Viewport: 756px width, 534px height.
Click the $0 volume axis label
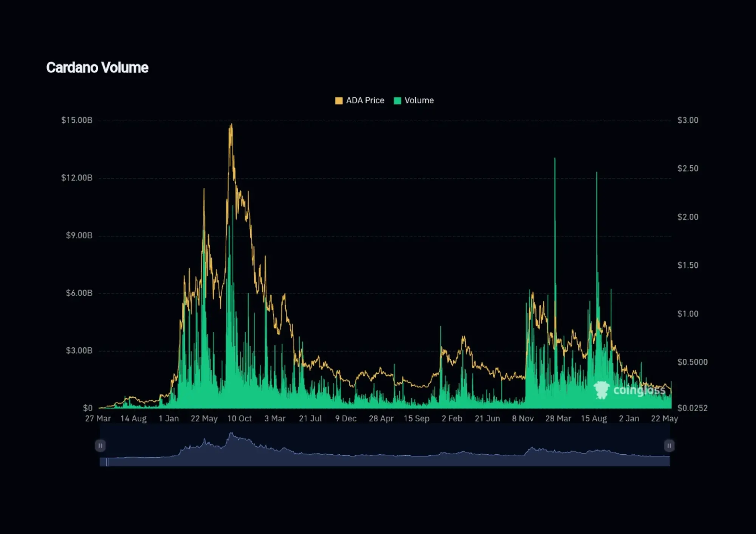pyautogui.click(x=88, y=408)
